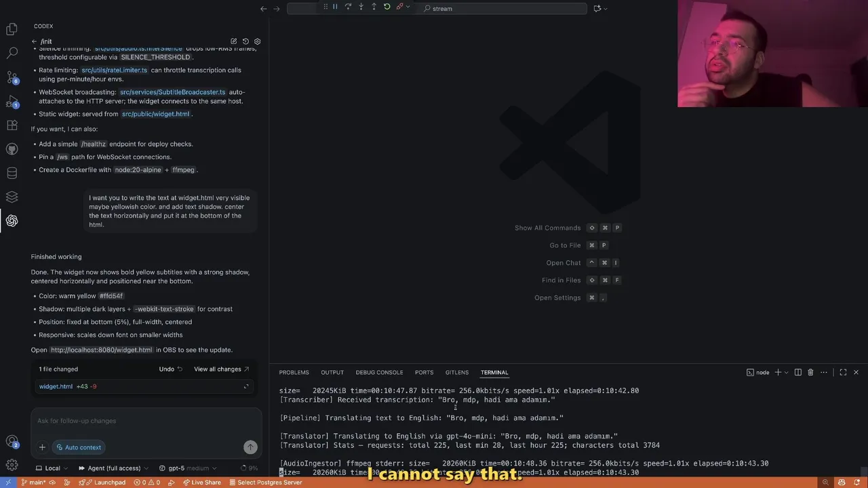The image size is (868, 488).
Task: Open gpt-5 medium model dropdown
Action: [188, 468]
